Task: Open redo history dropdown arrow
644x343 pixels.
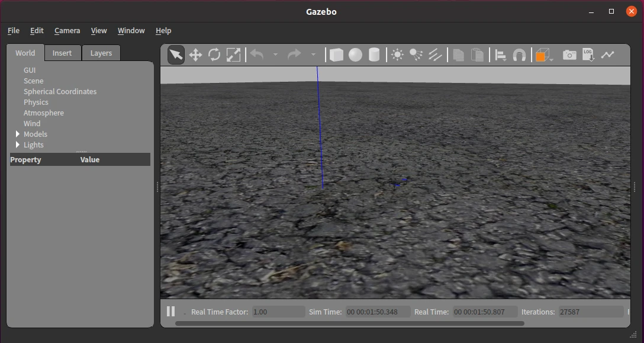Action: 313,55
